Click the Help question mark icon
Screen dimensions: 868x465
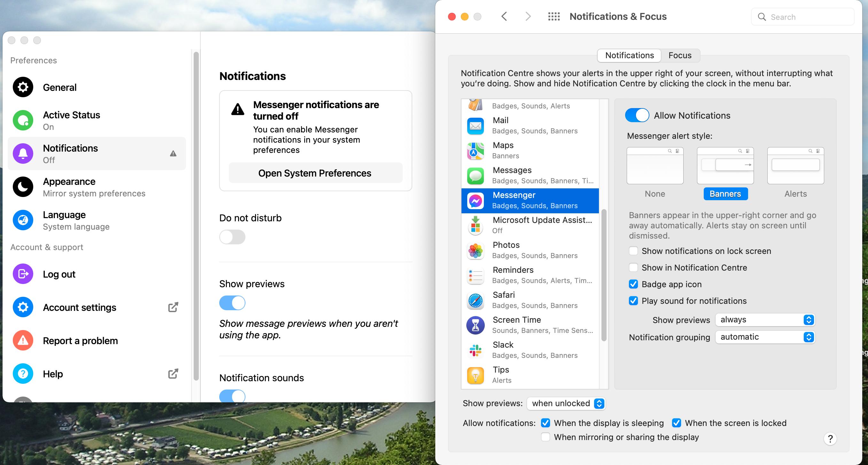[23, 374]
